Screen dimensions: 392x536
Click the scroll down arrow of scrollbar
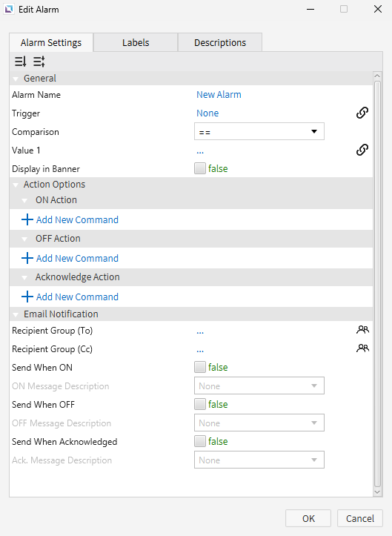[377, 492]
